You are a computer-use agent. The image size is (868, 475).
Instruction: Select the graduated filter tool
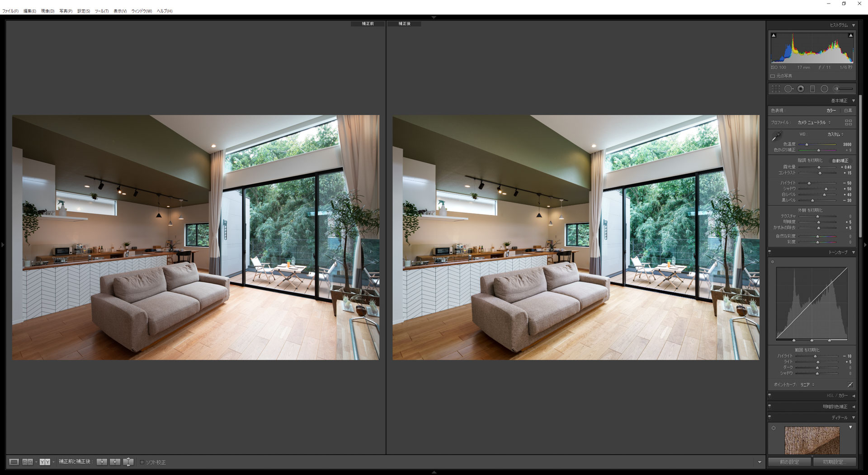[812, 89]
